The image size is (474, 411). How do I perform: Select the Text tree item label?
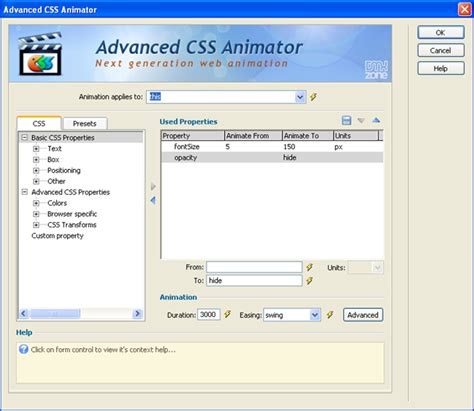54,149
